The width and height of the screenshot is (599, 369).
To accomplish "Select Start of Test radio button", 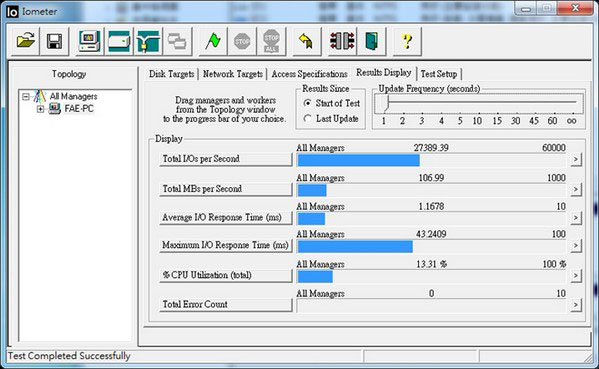I will (307, 103).
